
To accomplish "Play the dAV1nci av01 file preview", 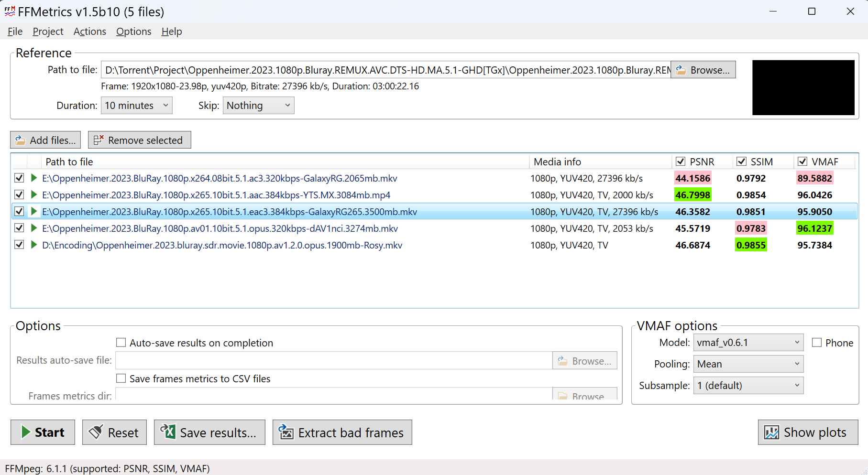I will (x=33, y=228).
